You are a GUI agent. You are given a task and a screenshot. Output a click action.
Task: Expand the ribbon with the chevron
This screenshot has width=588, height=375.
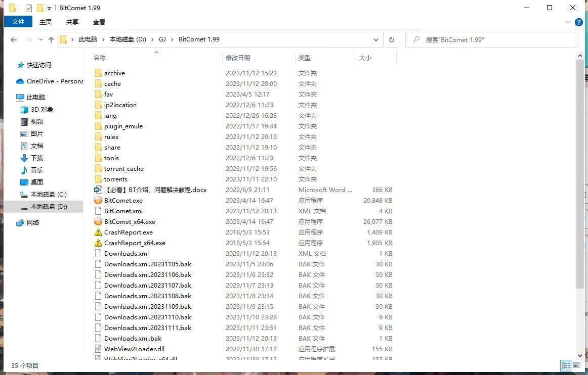click(x=567, y=22)
